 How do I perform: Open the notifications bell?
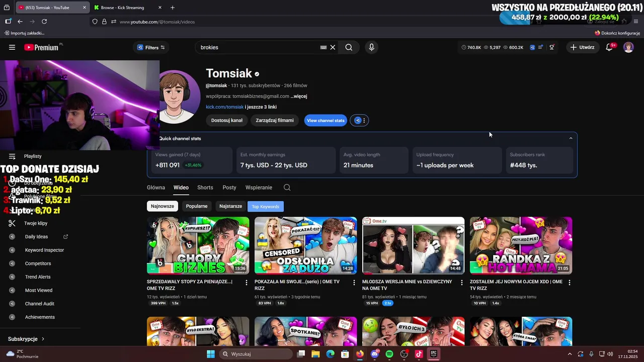[610, 47]
